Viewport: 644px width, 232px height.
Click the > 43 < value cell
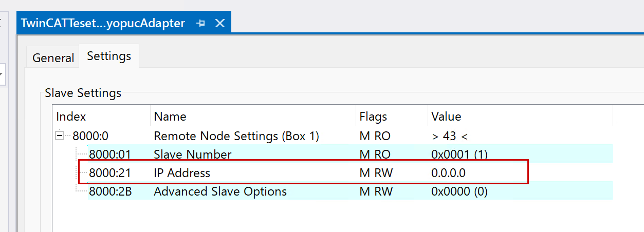coord(449,136)
